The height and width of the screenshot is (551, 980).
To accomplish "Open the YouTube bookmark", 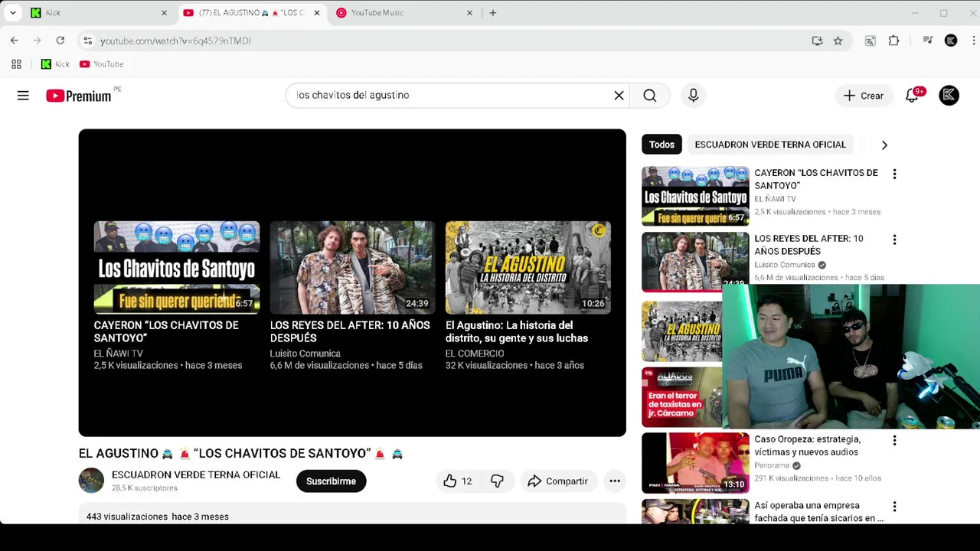I will (x=101, y=64).
